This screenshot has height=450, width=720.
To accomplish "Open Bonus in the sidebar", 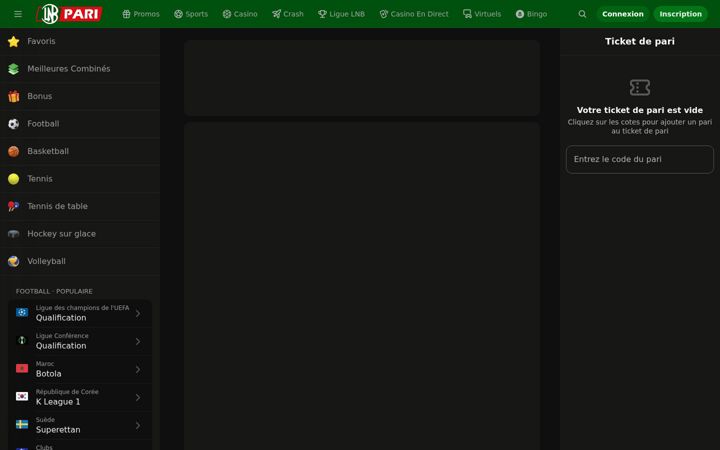I will click(x=80, y=96).
